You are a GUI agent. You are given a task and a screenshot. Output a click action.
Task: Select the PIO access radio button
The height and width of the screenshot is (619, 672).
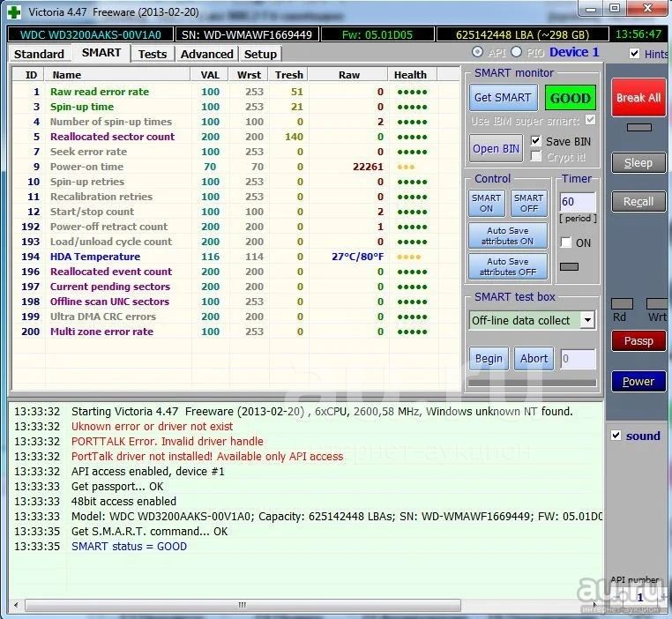pyautogui.click(x=517, y=52)
